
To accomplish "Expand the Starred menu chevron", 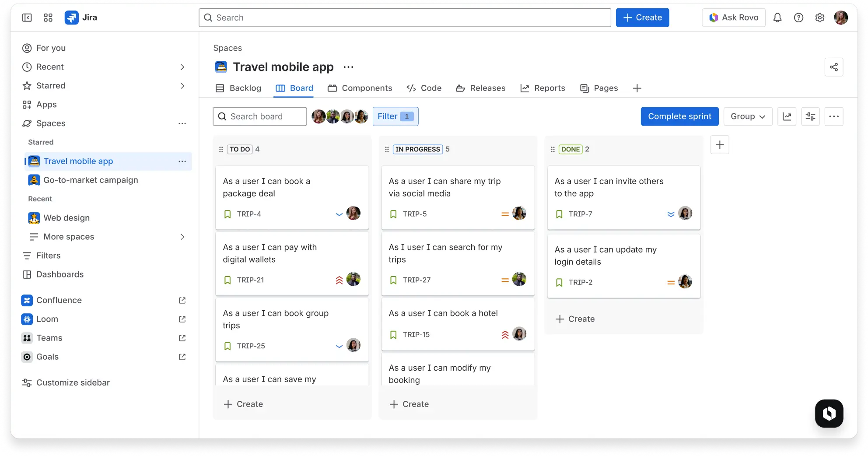I will point(182,86).
